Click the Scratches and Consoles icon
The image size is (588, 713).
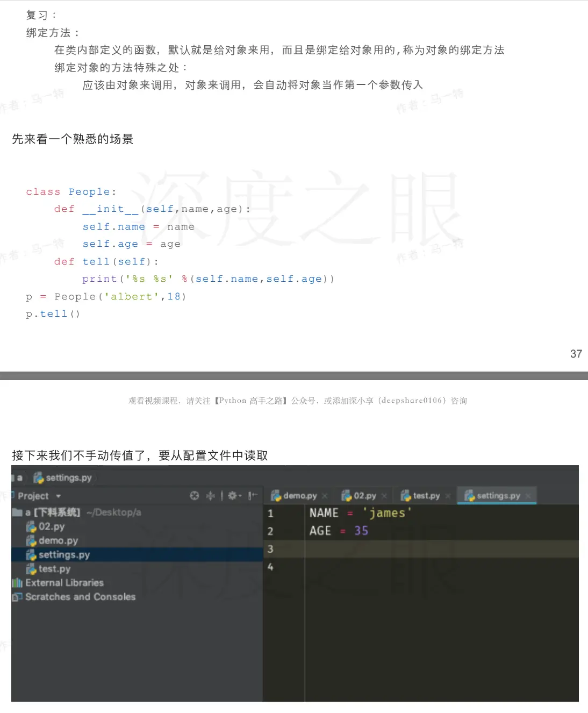17,597
